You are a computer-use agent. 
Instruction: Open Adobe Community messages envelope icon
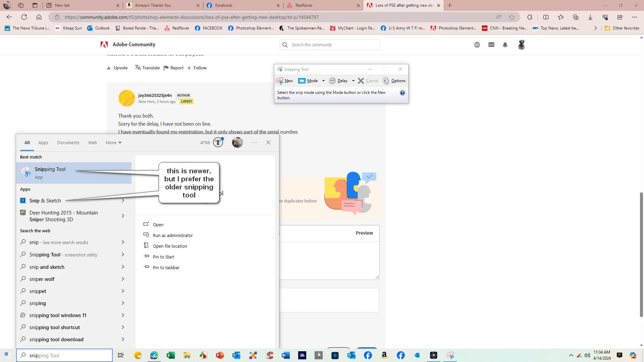pyautogui.click(x=491, y=45)
